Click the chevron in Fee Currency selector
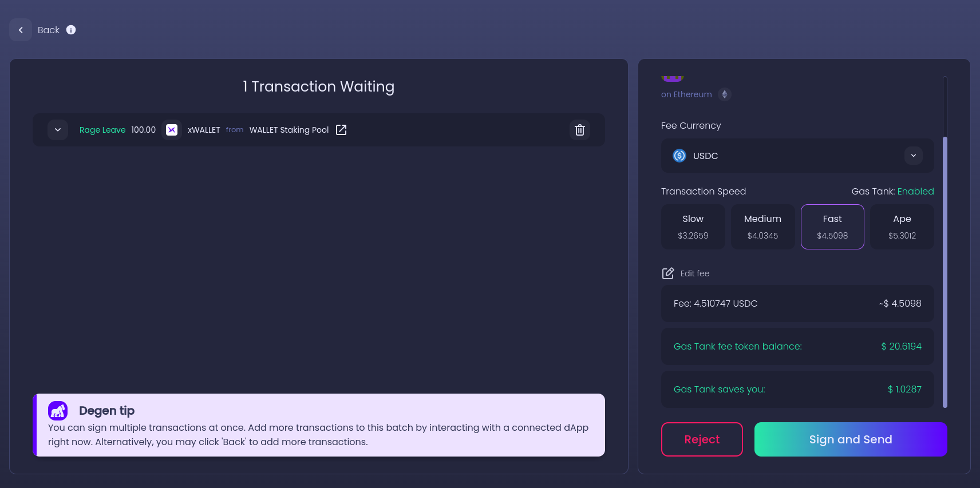This screenshot has width=980, height=488. tap(914, 156)
